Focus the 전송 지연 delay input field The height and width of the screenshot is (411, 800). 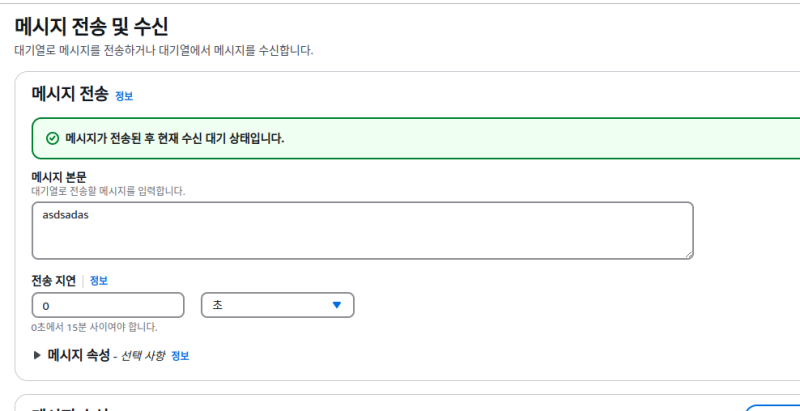point(108,305)
